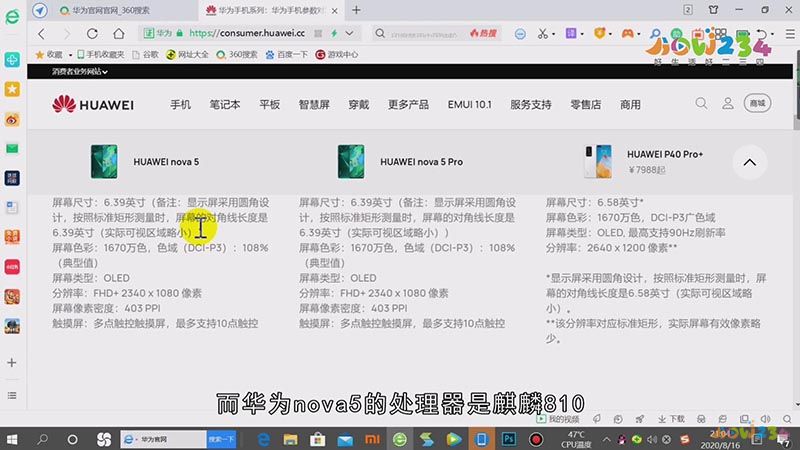
Task: Open the 穿戴 navigation menu
Action: pyautogui.click(x=359, y=105)
